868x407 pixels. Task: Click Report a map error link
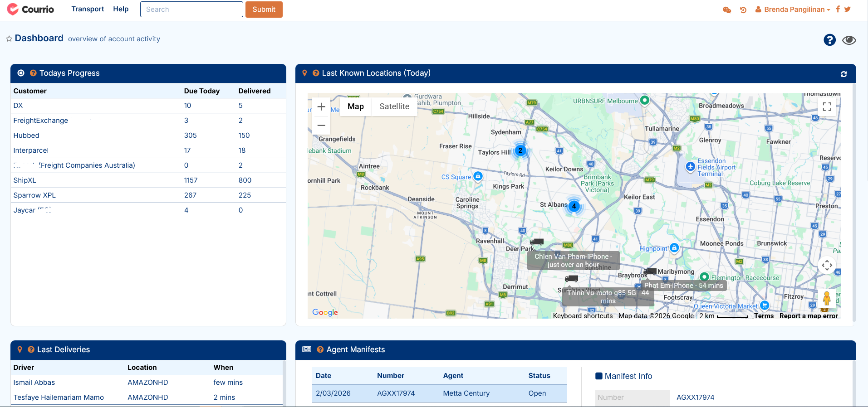coord(809,316)
